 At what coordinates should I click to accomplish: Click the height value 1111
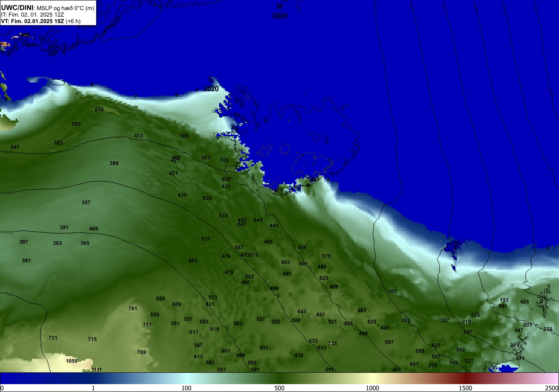click(97, 370)
